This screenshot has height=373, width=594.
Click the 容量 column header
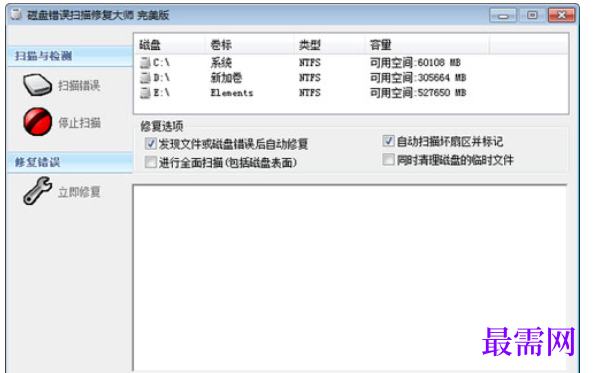pos(427,45)
